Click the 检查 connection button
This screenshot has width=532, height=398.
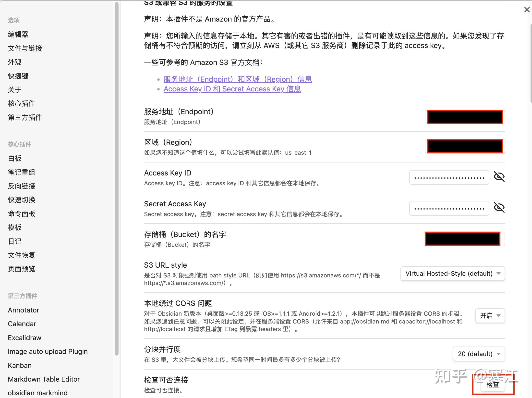tap(493, 385)
